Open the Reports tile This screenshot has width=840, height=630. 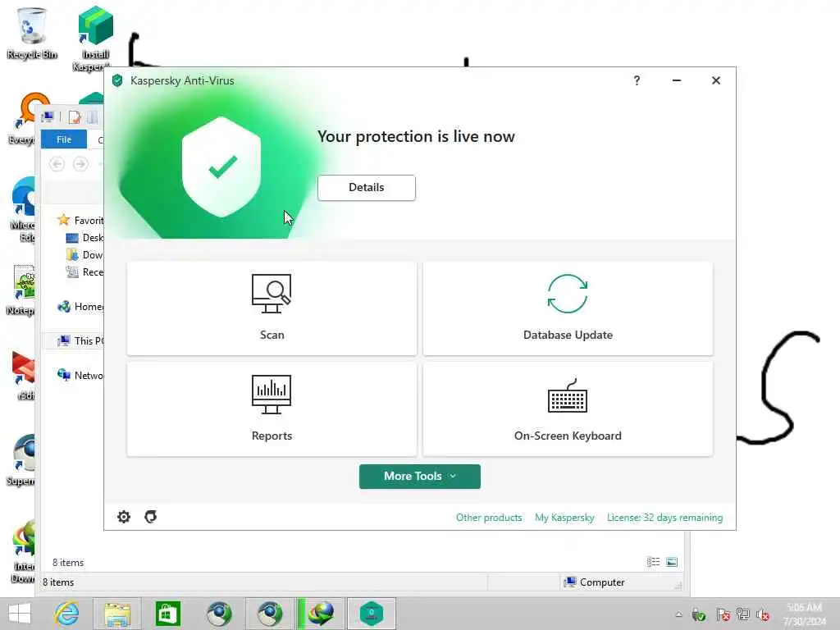tap(272, 409)
